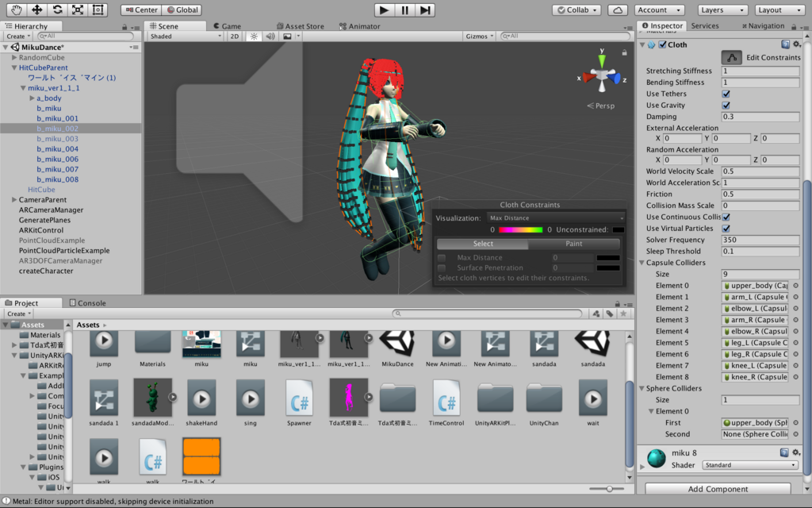Click object picker for Element 8 knee_R

[795, 377]
